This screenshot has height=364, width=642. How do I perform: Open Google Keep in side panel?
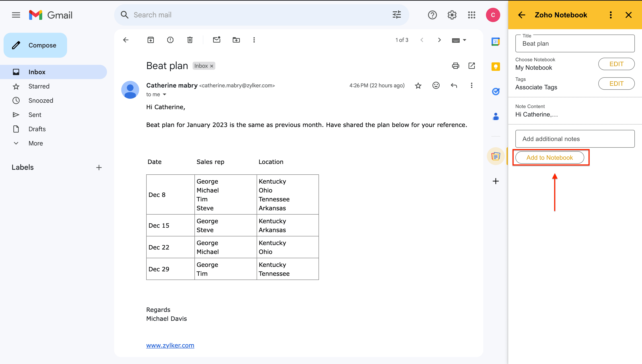coord(496,67)
